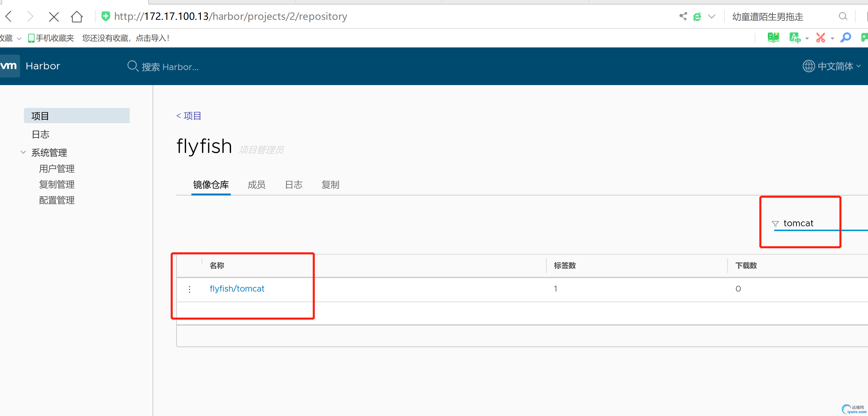The width and height of the screenshot is (868, 416).
Task: Open the flyfish/tomcat repository link
Action: 237,289
